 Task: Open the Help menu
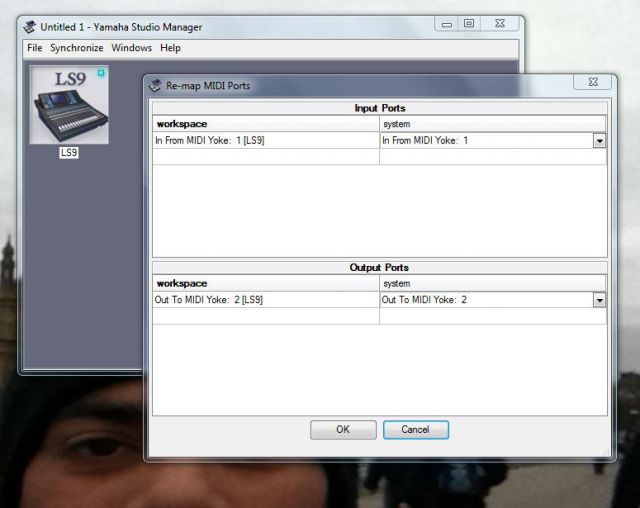tap(170, 48)
